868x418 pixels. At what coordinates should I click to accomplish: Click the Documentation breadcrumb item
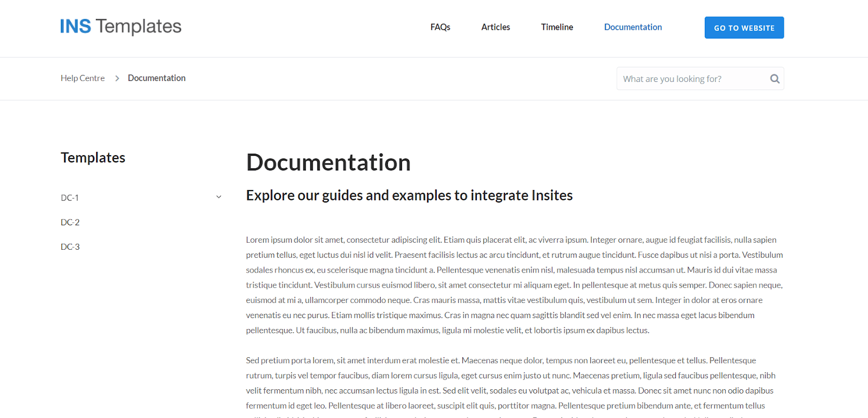156,78
